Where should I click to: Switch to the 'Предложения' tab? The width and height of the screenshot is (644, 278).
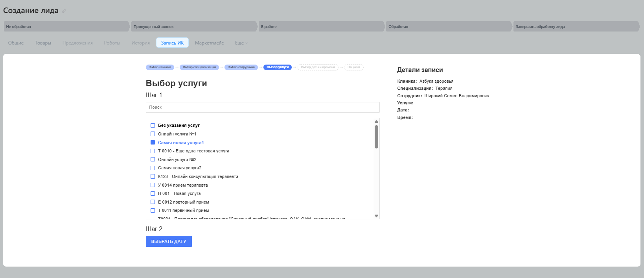click(77, 43)
